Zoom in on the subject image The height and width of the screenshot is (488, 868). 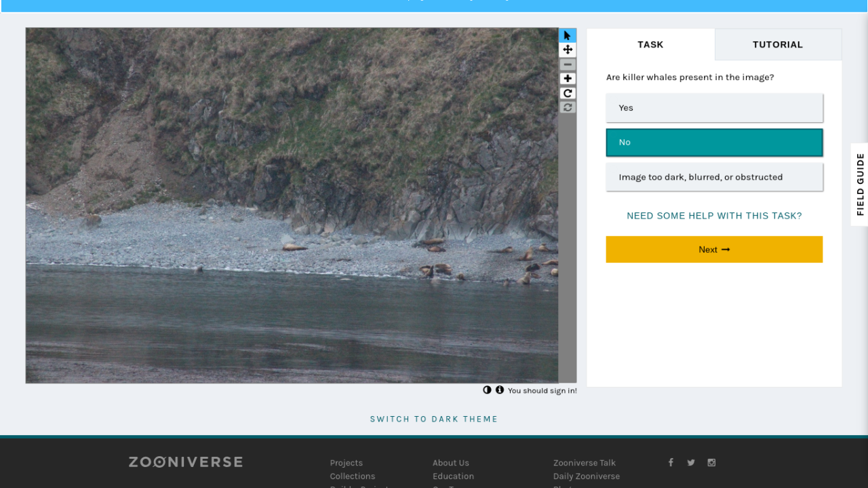click(568, 79)
